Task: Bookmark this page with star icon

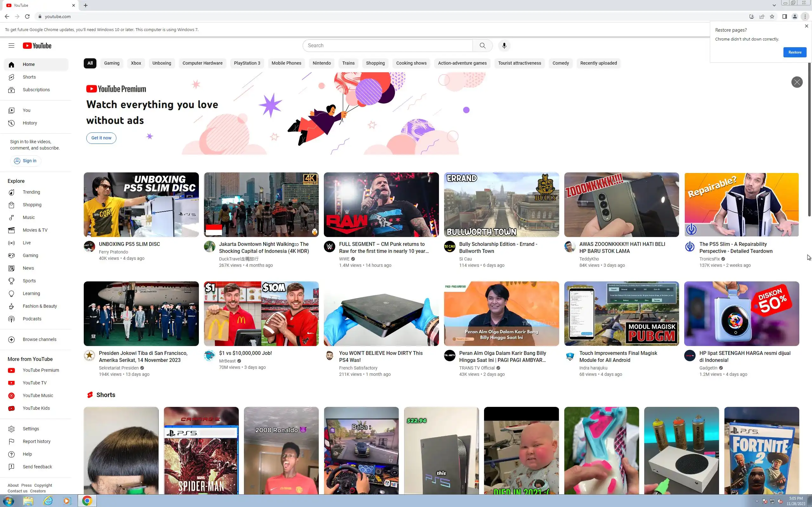Action: (772, 16)
